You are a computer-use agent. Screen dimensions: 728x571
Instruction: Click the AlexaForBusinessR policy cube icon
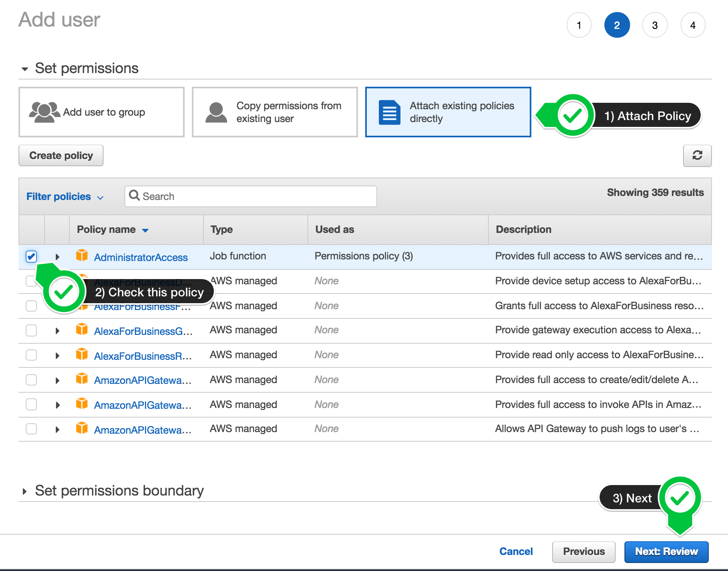pyautogui.click(x=82, y=355)
